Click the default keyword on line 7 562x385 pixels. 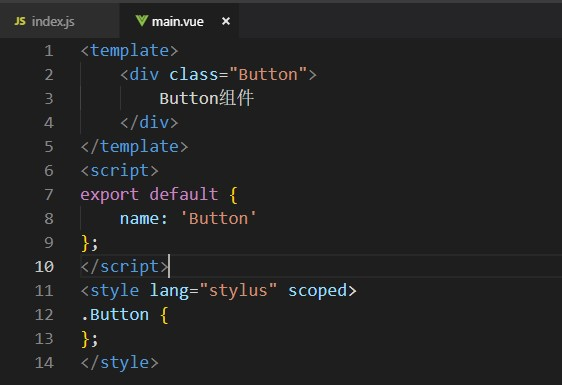tap(184, 195)
